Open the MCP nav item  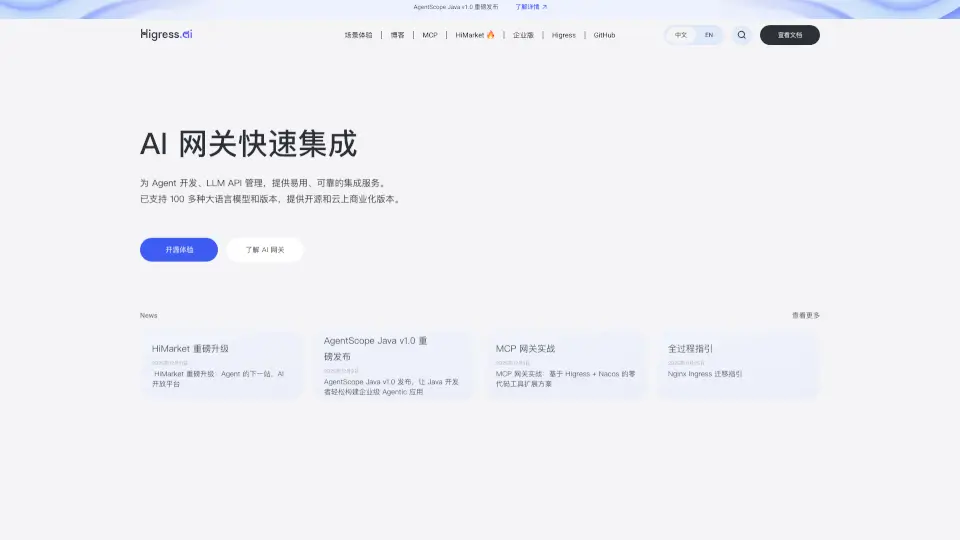click(x=430, y=35)
